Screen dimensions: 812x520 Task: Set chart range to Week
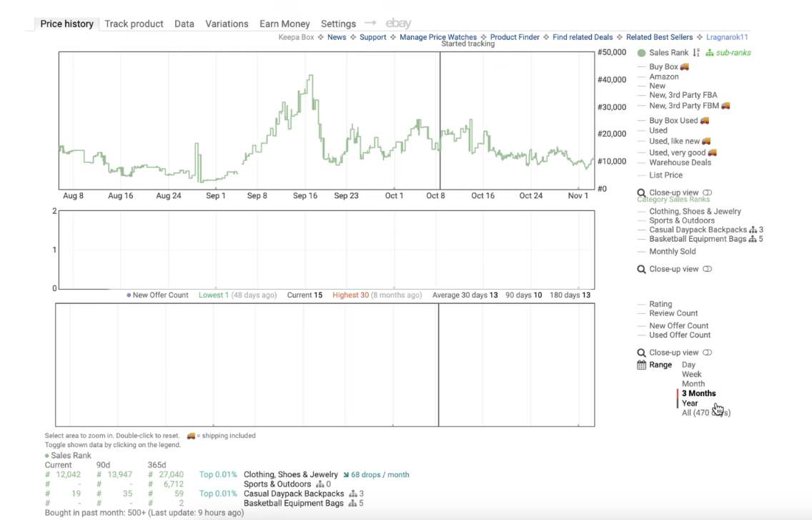(691, 374)
